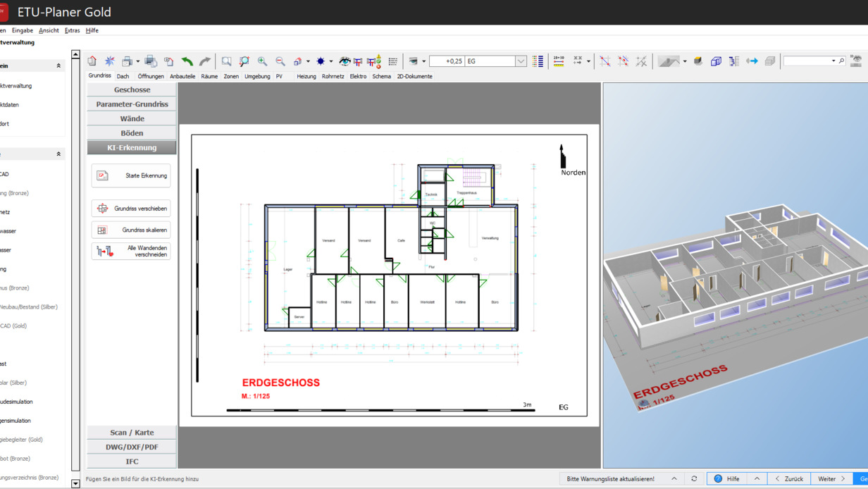This screenshot has width=868, height=489.
Task: Click the dark blue sun icon
Action: (x=321, y=61)
